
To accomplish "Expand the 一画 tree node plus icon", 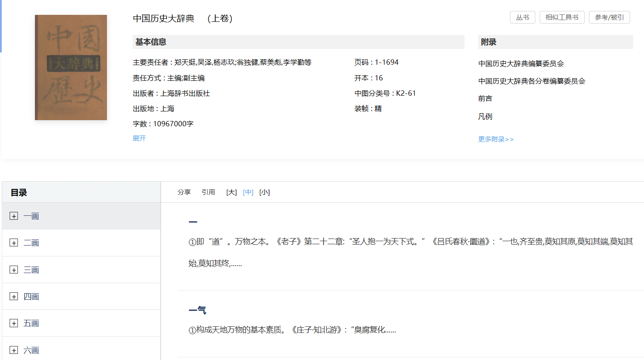I will click(14, 216).
